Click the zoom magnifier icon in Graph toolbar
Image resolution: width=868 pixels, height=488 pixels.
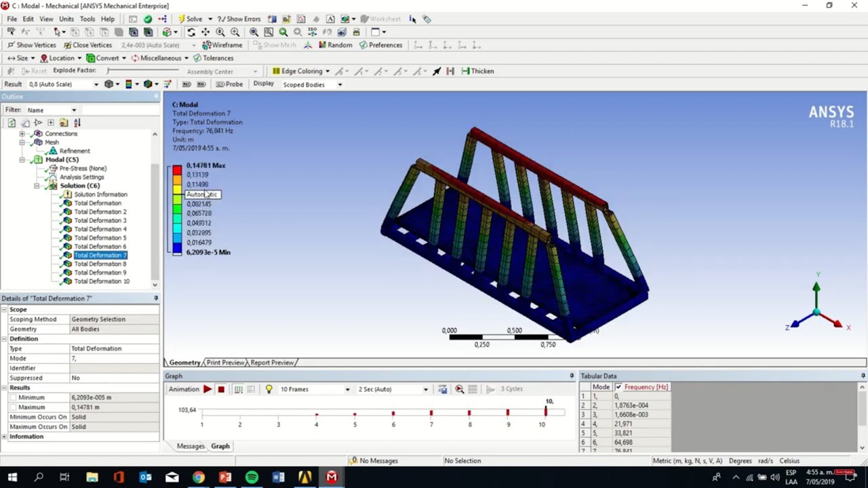(x=460, y=389)
